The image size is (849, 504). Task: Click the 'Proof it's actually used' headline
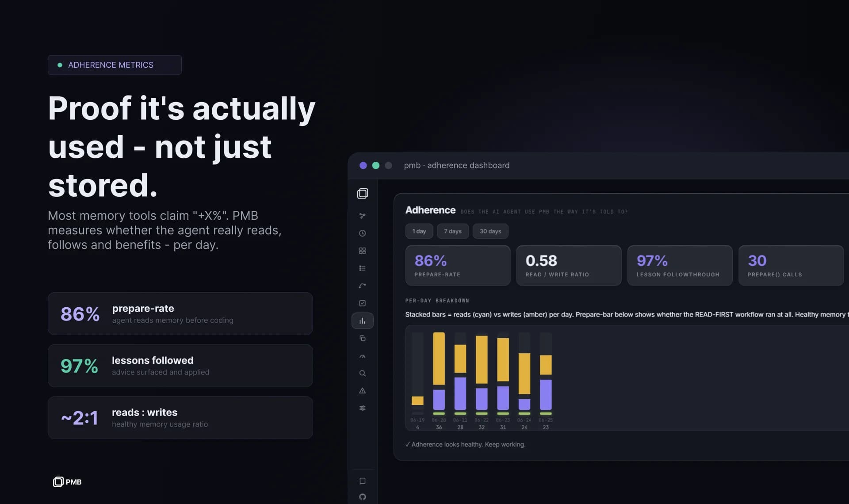(x=182, y=146)
